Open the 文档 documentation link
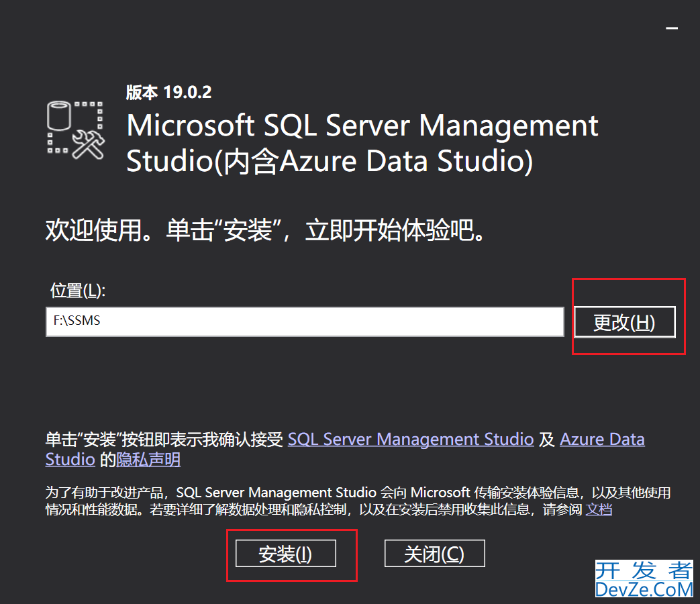The image size is (700, 604). click(599, 509)
